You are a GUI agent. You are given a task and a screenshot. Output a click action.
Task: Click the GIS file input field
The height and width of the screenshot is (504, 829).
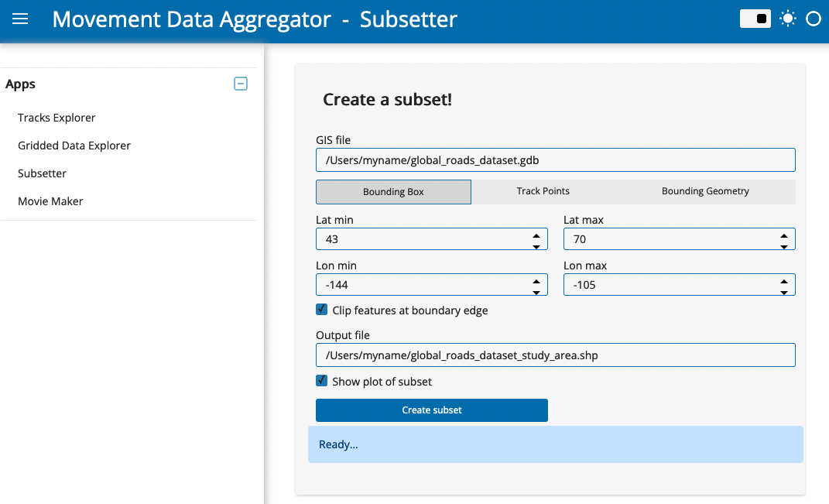tap(555, 159)
